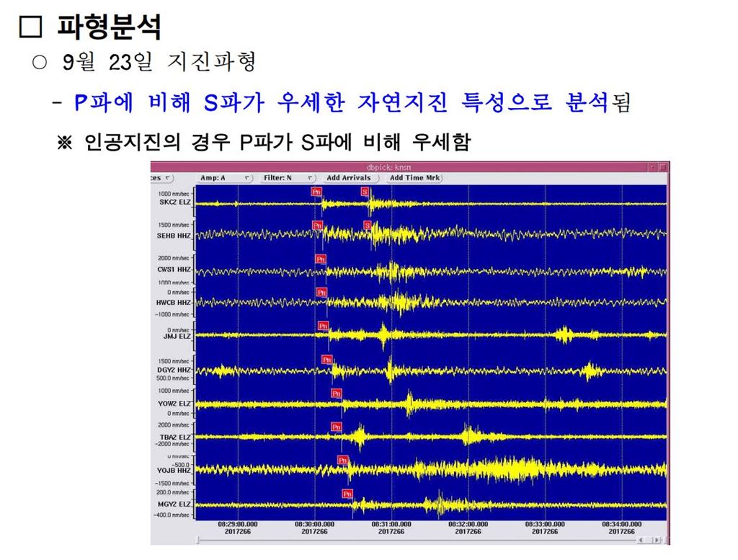
Task: Open the Filter: N dropdown menu
Action: [288, 177]
